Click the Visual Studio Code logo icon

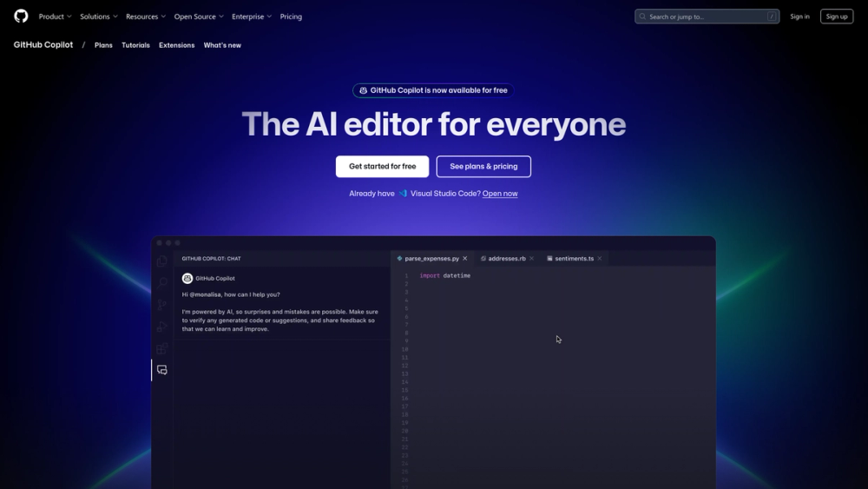[x=403, y=194]
